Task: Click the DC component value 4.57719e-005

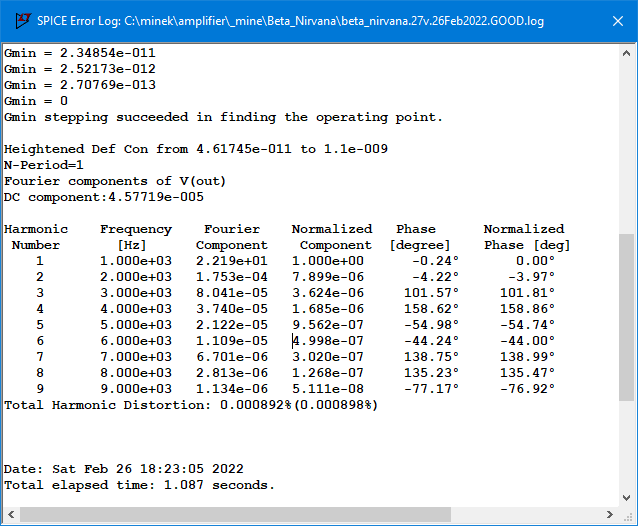Action: point(156,197)
